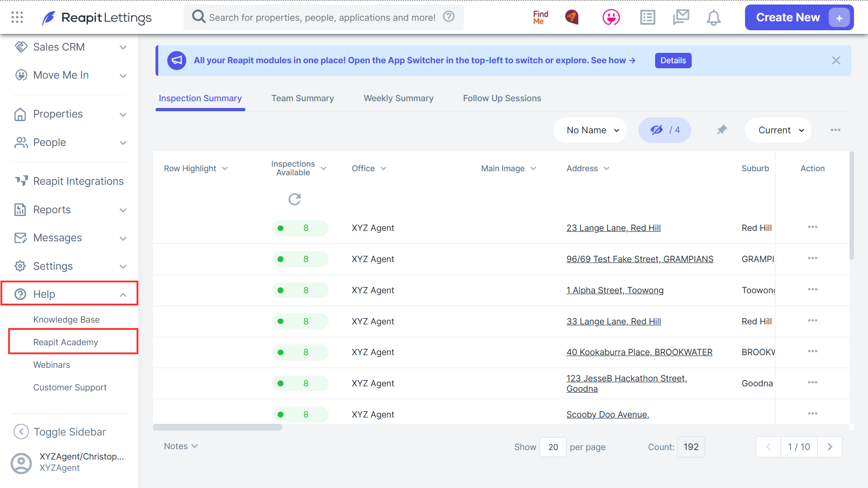Switch to Weekly Summary tab
This screenshot has width=868, height=488.
tap(398, 98)
